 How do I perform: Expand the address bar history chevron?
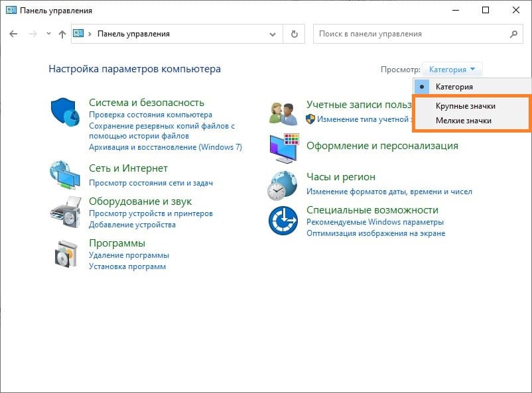273,34
